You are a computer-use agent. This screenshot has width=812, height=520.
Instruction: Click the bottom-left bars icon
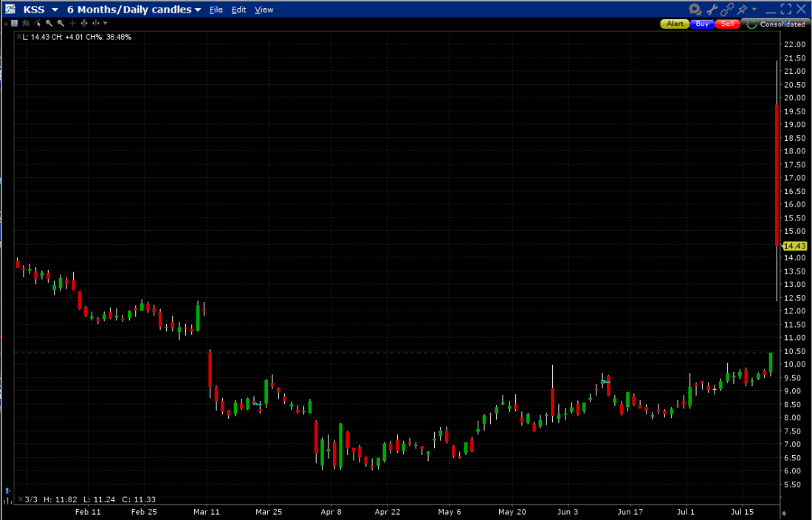7,502
